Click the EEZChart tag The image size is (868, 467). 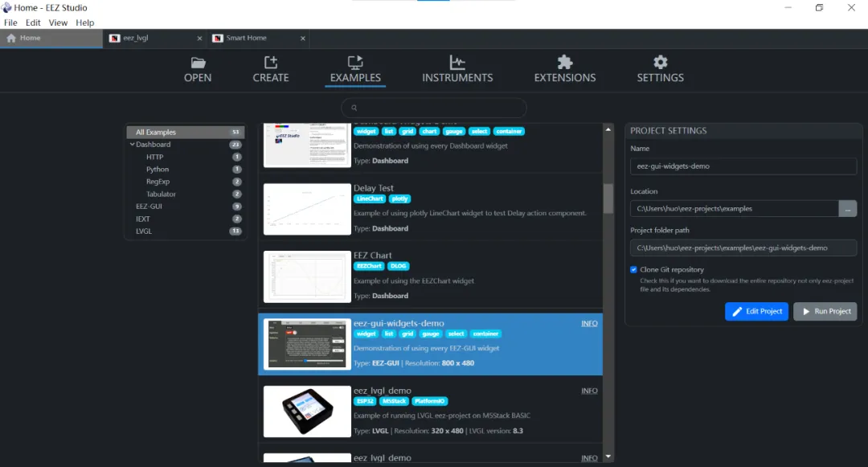coord(369,266)
